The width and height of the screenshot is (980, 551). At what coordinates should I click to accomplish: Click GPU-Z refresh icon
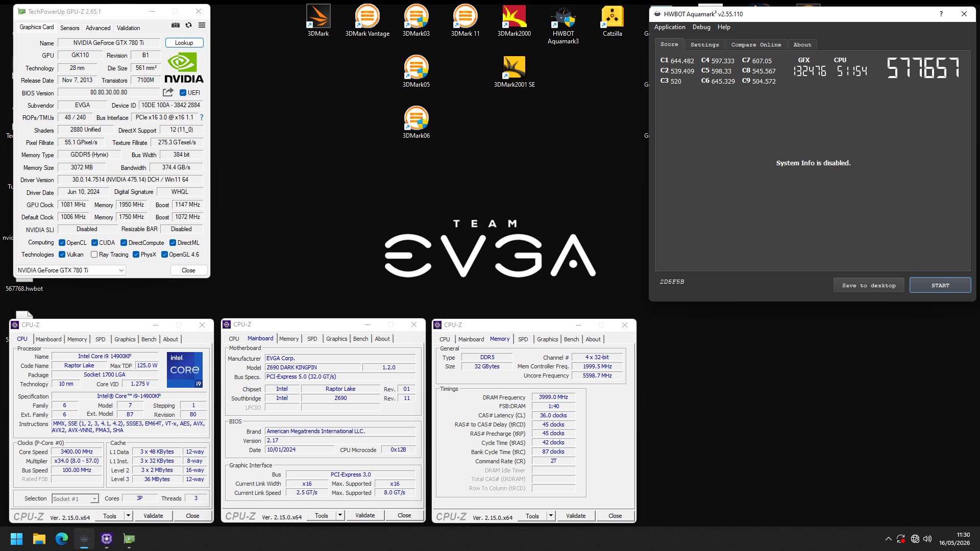[x=188, y=25]
